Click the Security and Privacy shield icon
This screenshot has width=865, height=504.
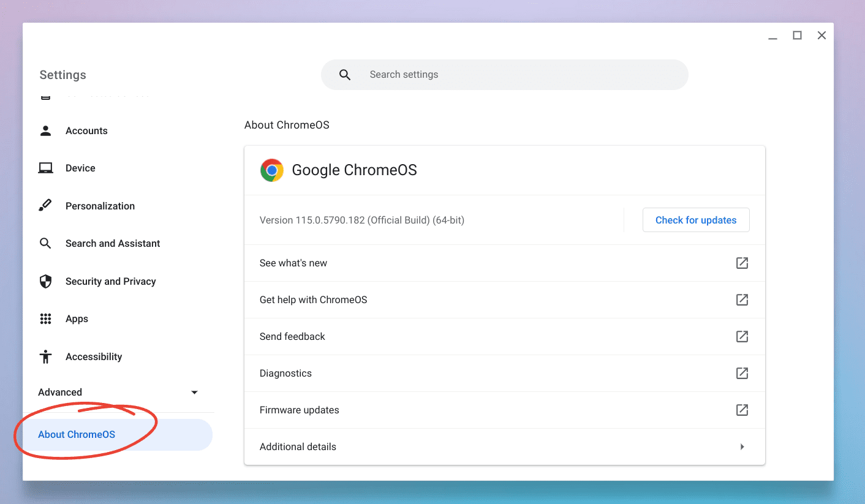click(45, 281)
